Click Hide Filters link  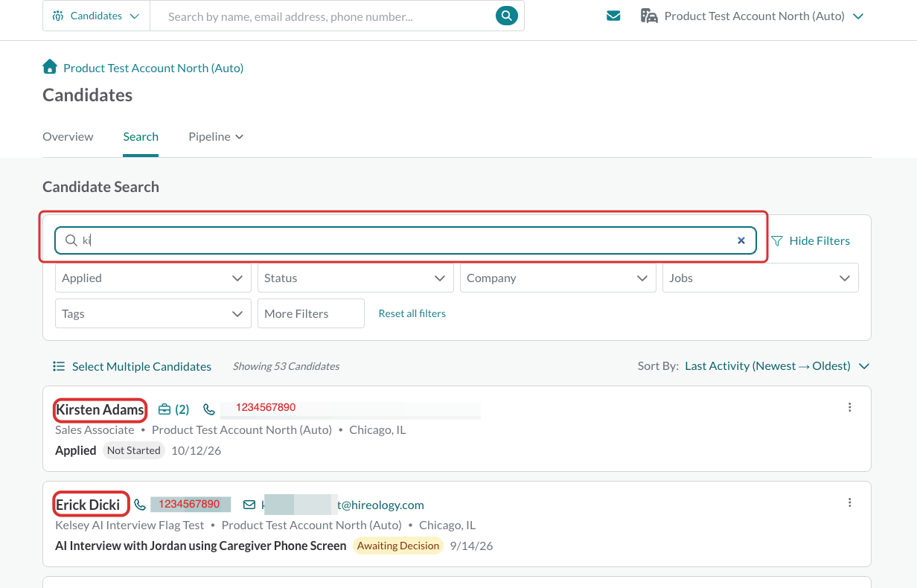click(819, 240)
